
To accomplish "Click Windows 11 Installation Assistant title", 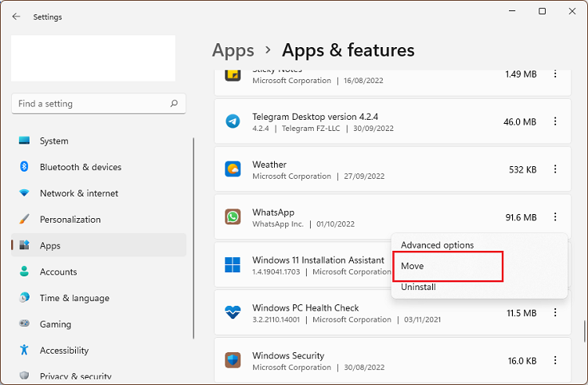I will tap(318, 260).
